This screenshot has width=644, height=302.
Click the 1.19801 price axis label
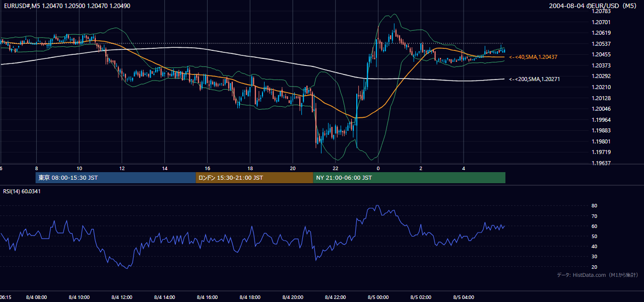[x=602, y=141]
